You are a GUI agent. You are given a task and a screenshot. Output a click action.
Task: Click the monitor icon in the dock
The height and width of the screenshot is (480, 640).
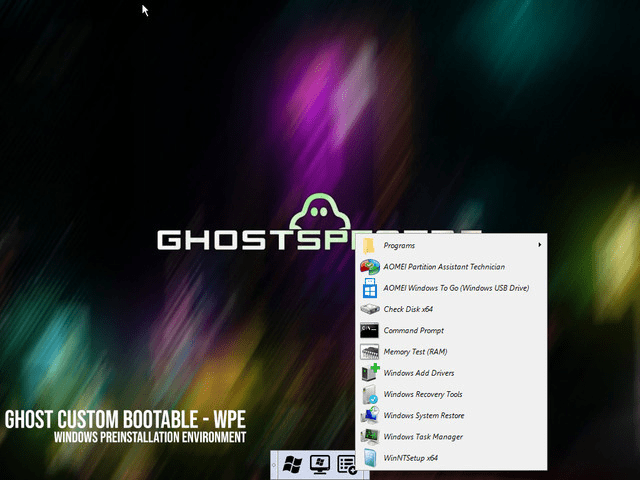320,465
